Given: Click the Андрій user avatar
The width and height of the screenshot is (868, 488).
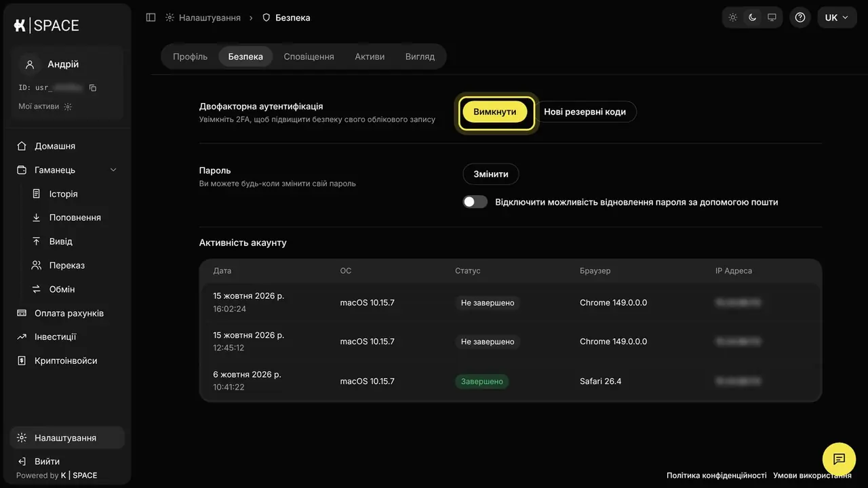Looking at the screenshot, I should [x=30, y=64].
